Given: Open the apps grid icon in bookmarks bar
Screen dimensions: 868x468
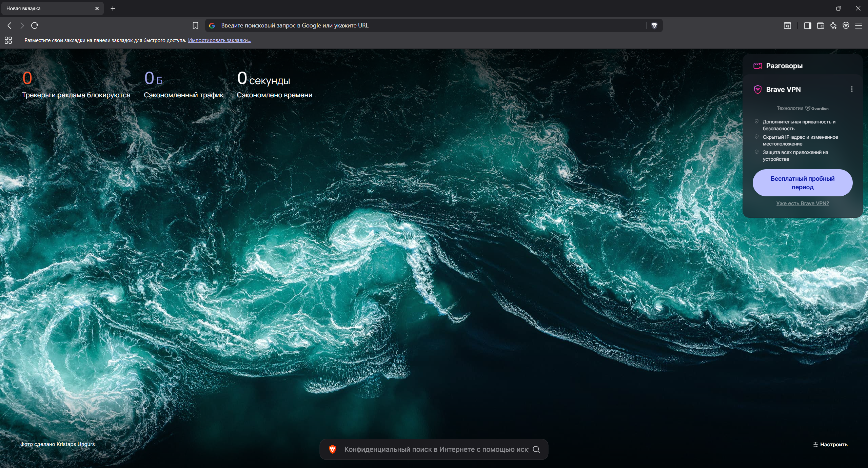Looking at the screenshot, I should [8, 40].
